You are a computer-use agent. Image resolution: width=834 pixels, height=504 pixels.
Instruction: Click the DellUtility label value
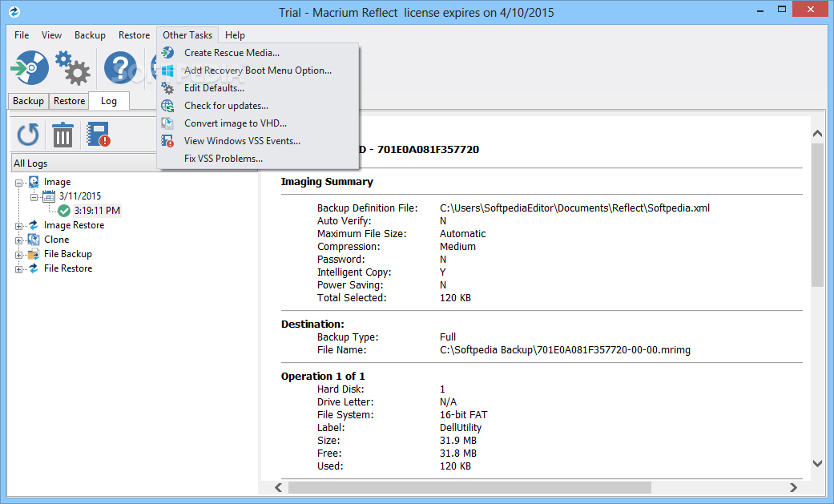461,428
